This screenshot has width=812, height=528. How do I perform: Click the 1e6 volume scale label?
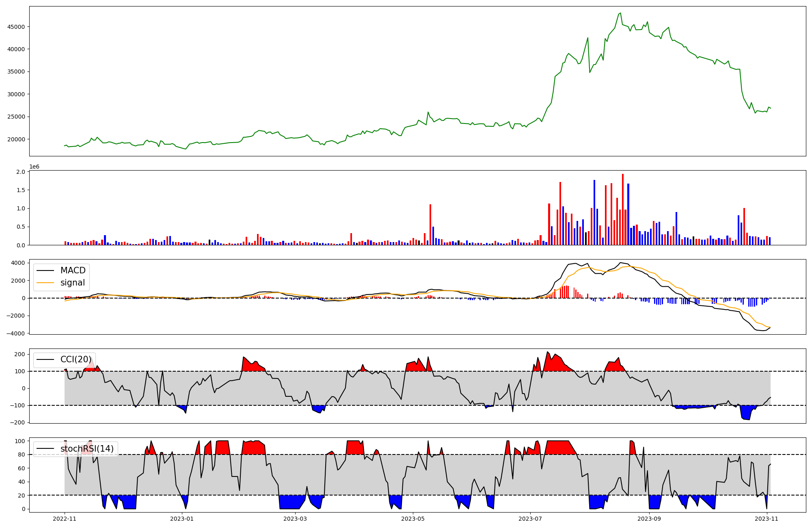coord(34,167)
